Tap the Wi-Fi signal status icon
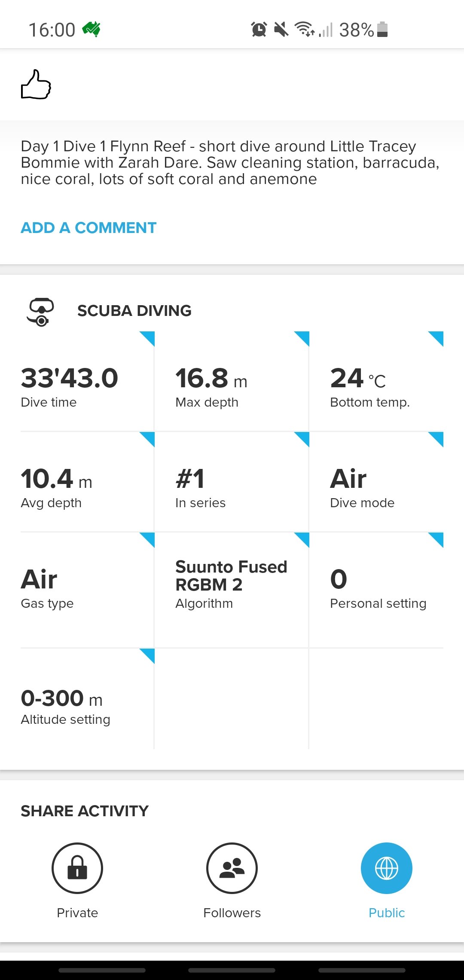The height and width of the screenshot is (980, 464). (x=304, y=30)
